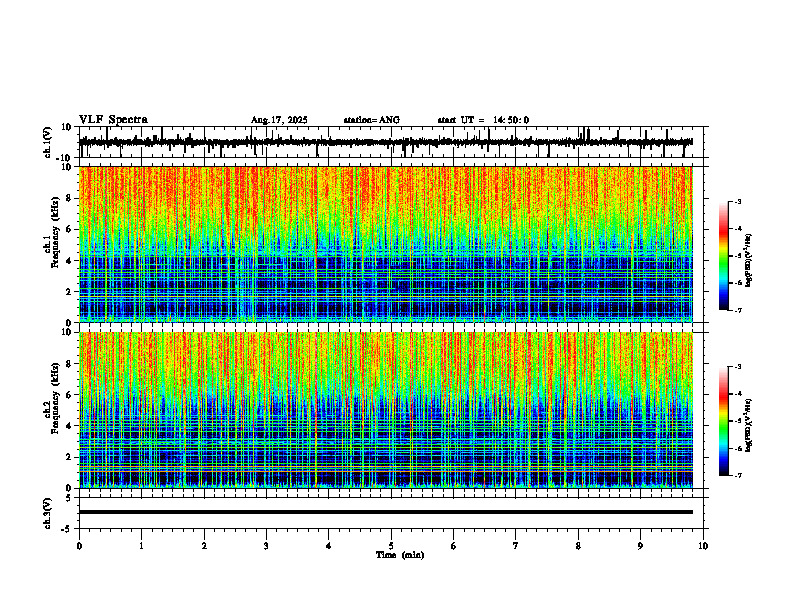Click the time axis tick label '1'
Image resolution: width=792 pixels, height=612 pixels.
click(x=141, y=546)
